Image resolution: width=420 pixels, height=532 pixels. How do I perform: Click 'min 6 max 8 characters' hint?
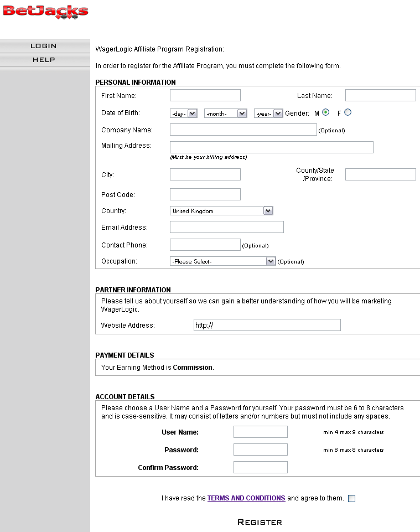pos(354,450)
